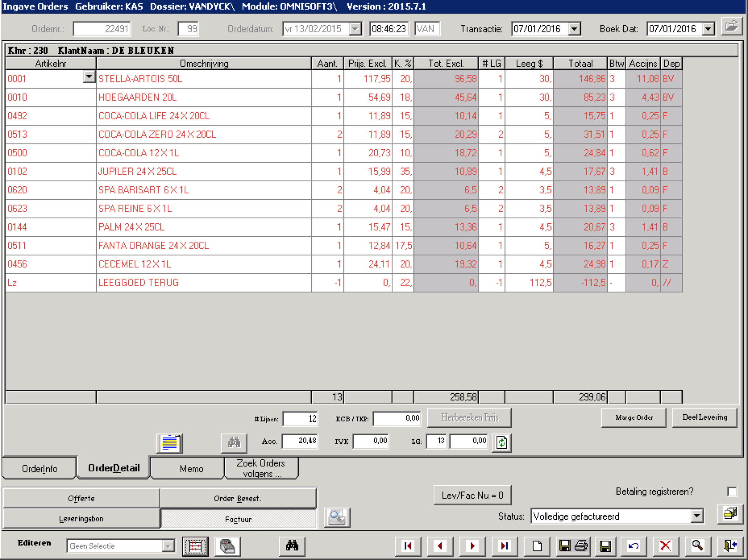The width and height of the screenshot is (748, 560).
Task: Click article number 0144 cell
Action: tap(51, 227)
